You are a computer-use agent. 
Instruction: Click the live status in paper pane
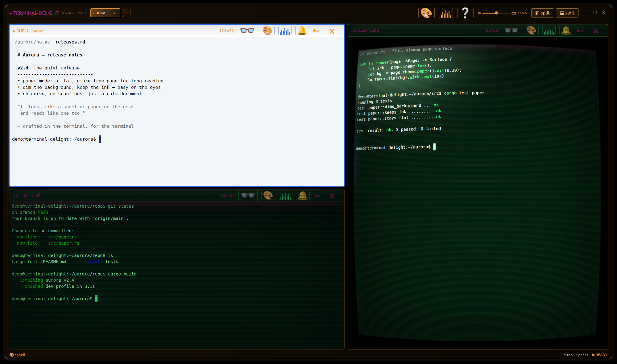(x=316, y=31)
